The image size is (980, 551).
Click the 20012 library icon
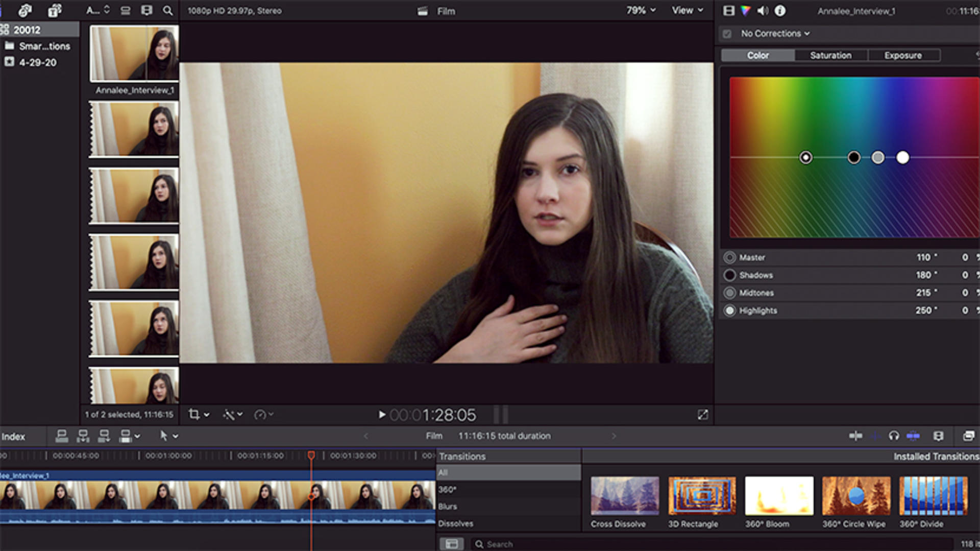(5, 30)
